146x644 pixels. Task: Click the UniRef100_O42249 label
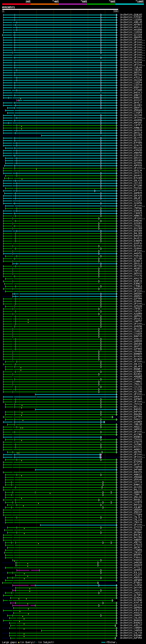tap(131, 115)
